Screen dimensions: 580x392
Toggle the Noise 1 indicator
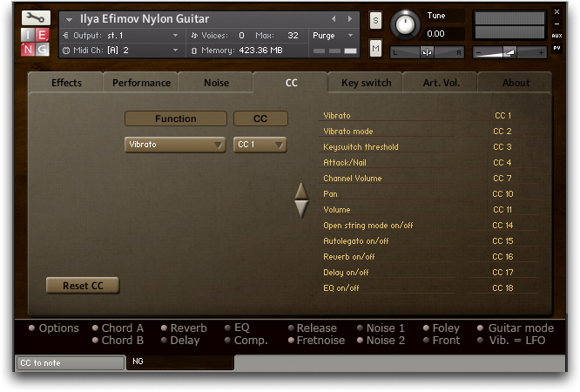coord(360,328)
